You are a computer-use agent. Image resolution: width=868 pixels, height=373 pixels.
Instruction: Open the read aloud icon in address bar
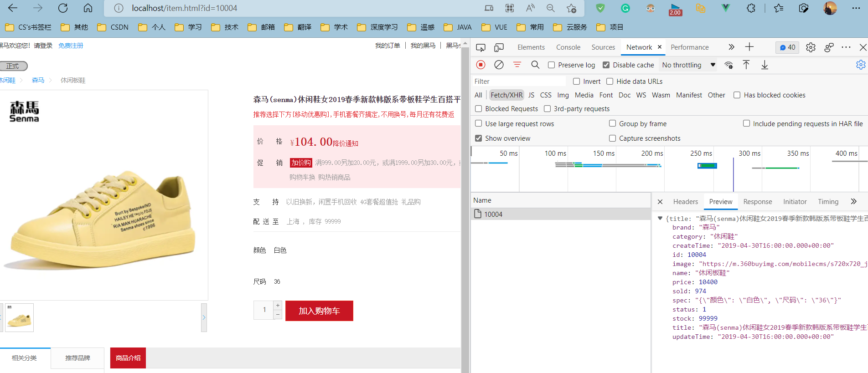[x=530, y=8]
